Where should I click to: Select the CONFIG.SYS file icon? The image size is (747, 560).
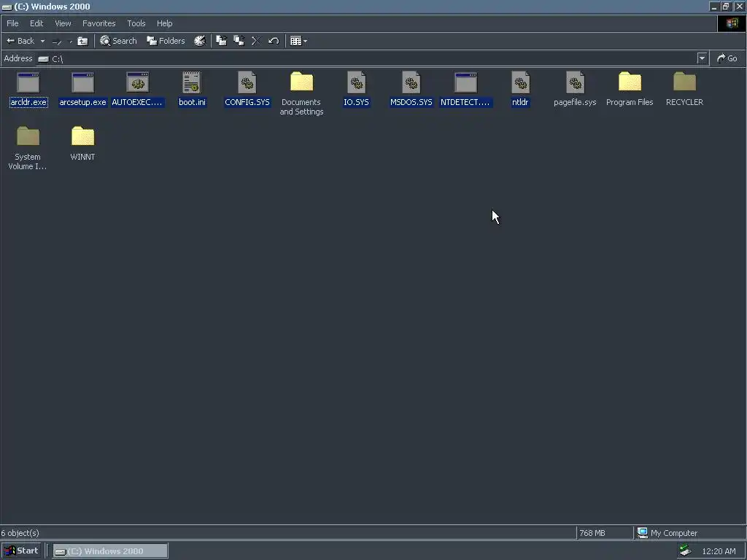(x=247, y=83)
